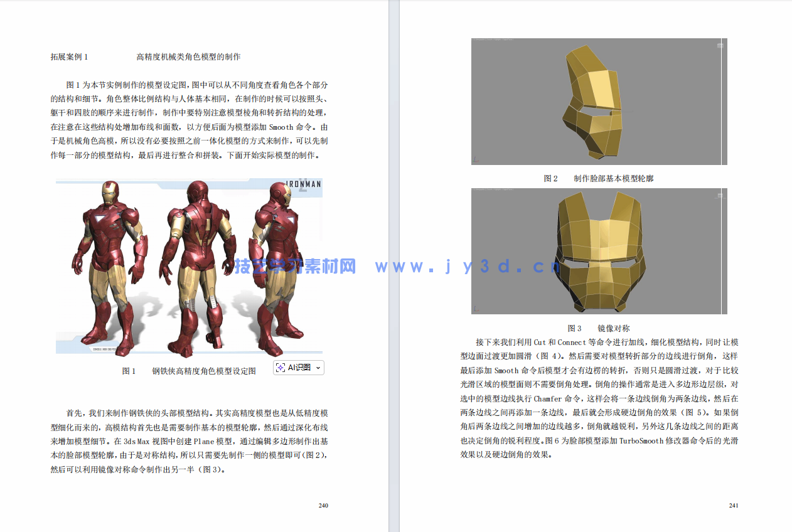
Task: Click the viewport gizmo icon in Figure 3 corner
Action: (x=719, y=194)
